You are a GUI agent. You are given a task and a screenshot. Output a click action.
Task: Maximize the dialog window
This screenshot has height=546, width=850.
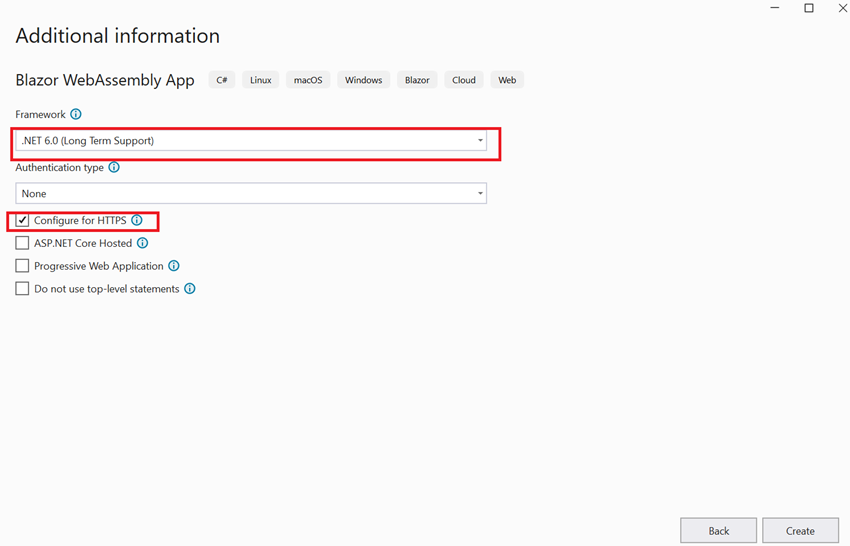tap(809, 8)
